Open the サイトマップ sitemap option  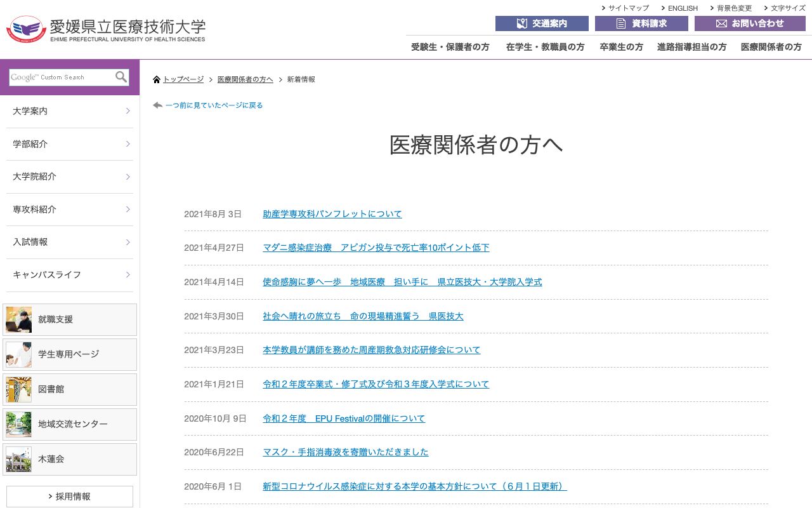tap(628, 8)
